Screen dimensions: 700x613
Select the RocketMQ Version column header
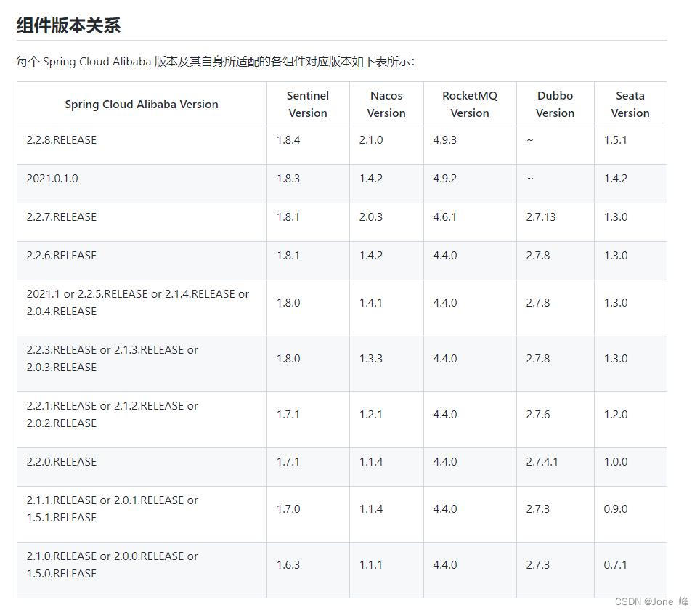click(470, 104)
